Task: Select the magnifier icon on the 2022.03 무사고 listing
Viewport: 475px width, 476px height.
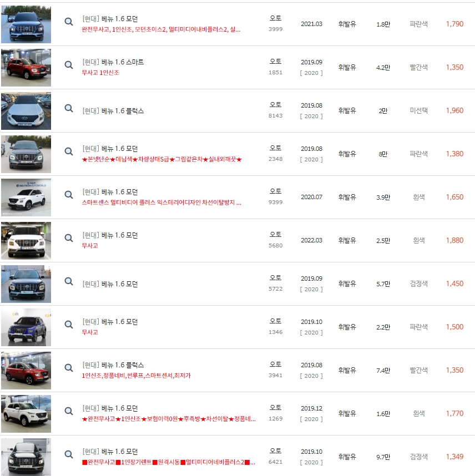Action: [x=68, y=238]
